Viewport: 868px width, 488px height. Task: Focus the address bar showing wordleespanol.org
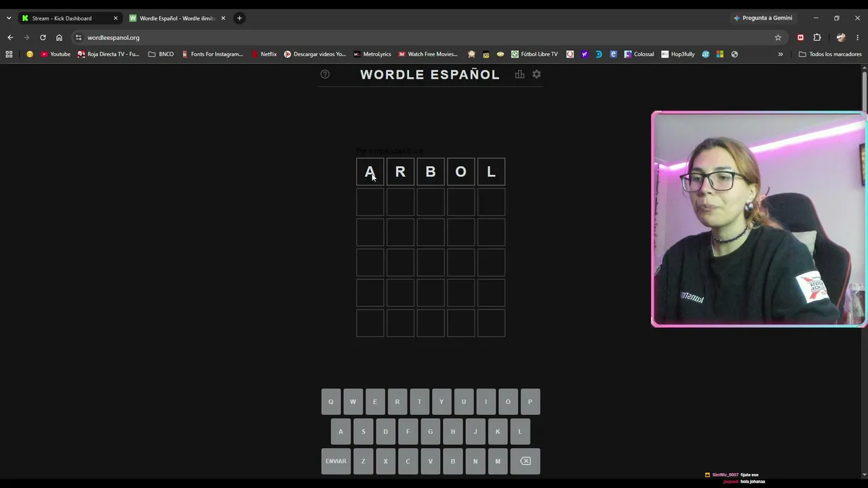coord(427,37)
